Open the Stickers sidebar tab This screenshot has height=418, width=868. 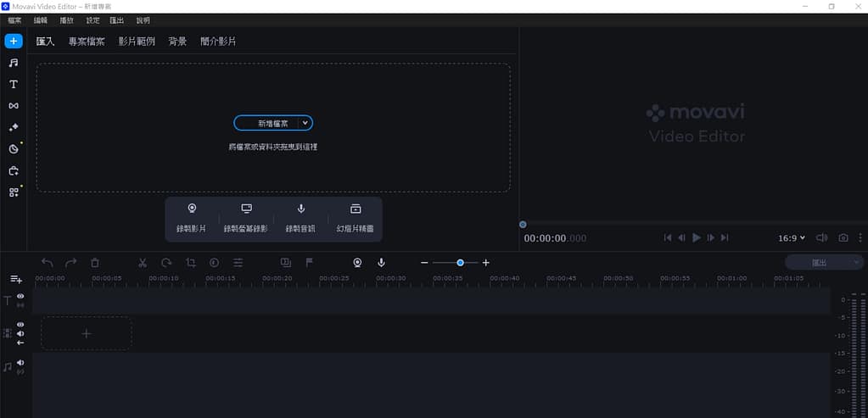tap(14, 148)
